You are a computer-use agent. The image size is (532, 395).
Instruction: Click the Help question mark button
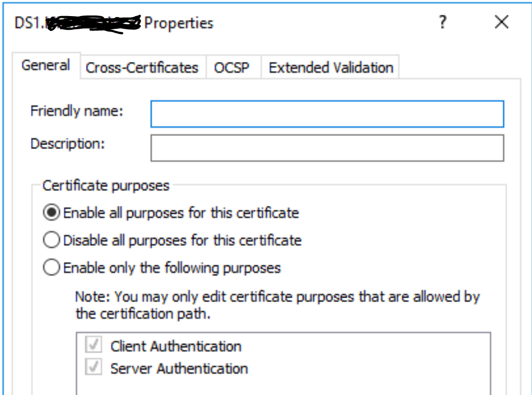click(x=442, y=22)
